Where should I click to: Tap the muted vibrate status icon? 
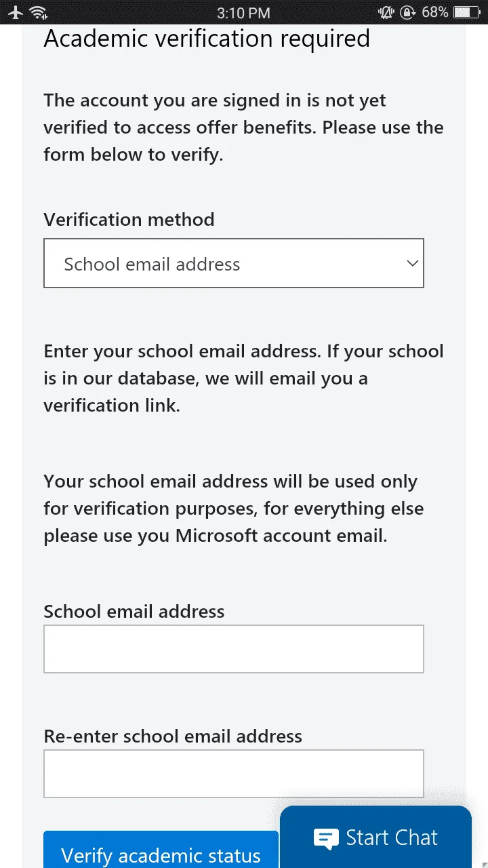(386, 12)
